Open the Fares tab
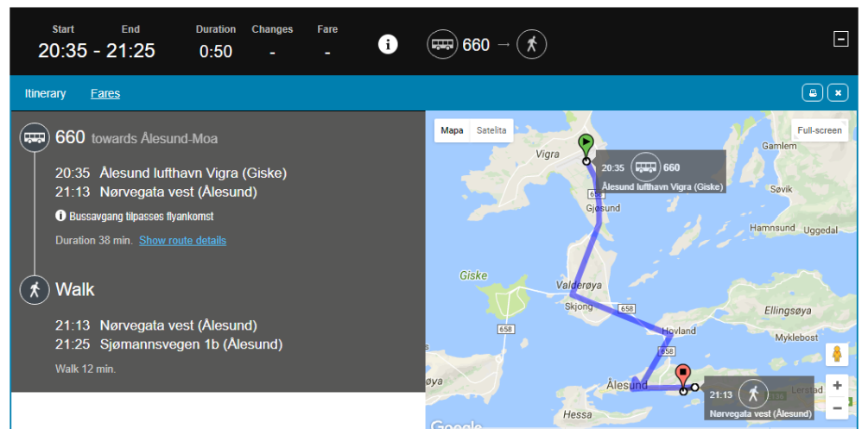The image size is (868, 429). [105, 93]
